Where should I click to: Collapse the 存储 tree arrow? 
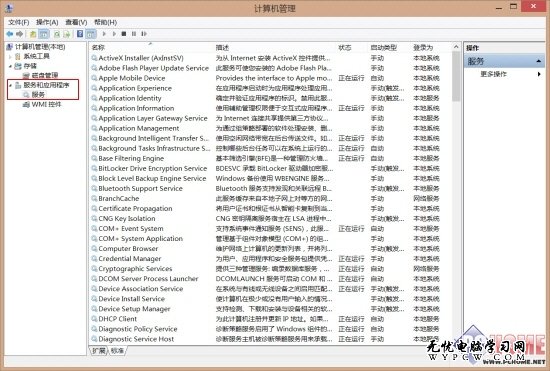click(x=10, y=66)
